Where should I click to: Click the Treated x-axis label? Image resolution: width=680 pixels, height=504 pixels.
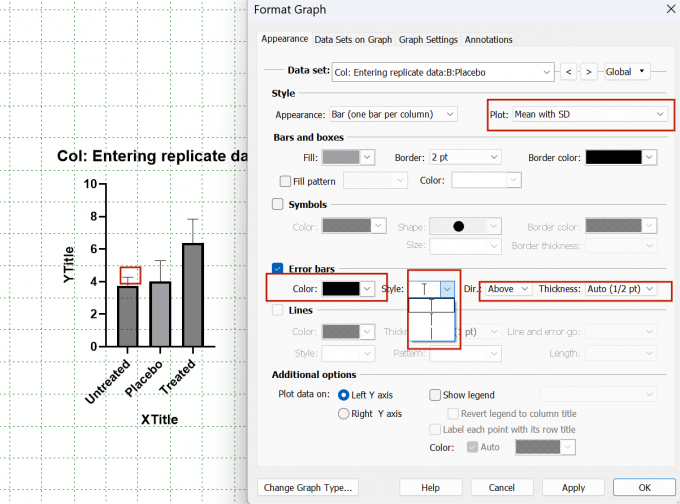click(x=177, y=376)
